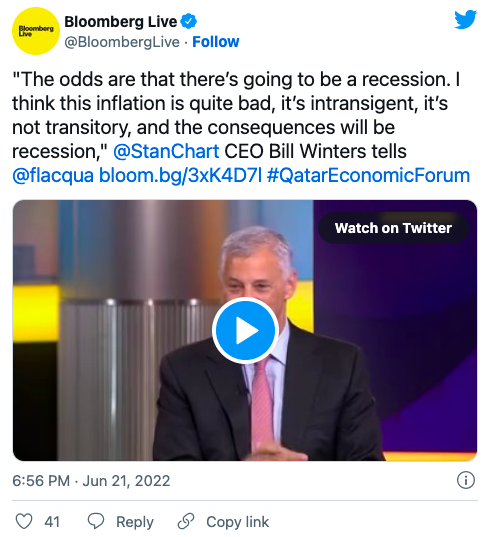Open the #QatarEconomicForum hashtag
Screen dimensions: 488x537
368,175
